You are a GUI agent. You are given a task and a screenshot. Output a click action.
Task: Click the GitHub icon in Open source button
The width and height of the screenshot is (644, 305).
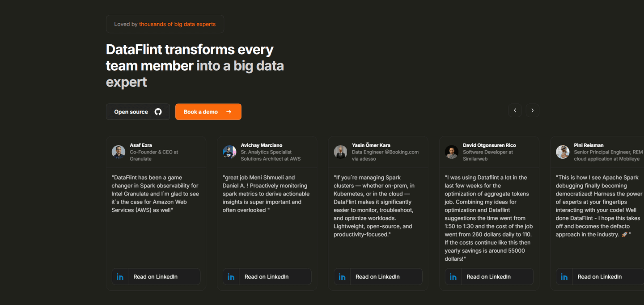coord(158,112)
